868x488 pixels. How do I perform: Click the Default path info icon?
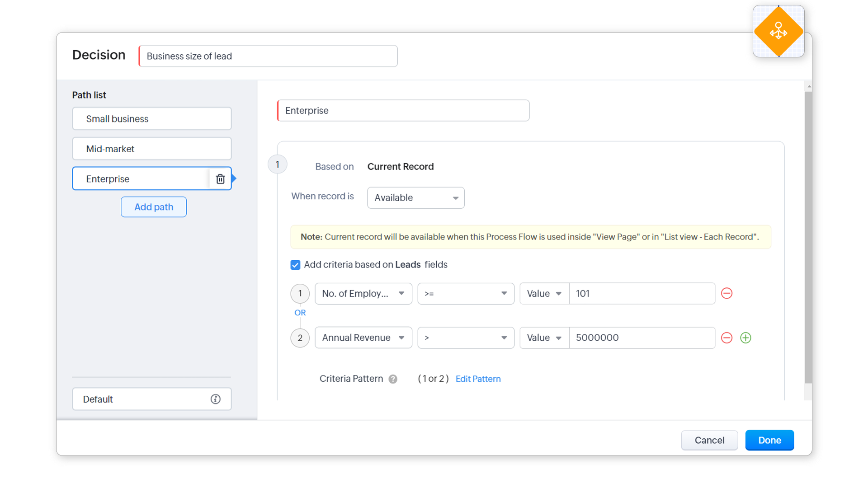point(215,399)
